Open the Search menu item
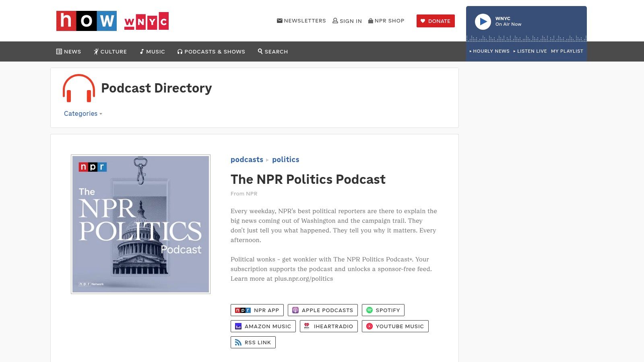644x362 pixels. (273, 51)
